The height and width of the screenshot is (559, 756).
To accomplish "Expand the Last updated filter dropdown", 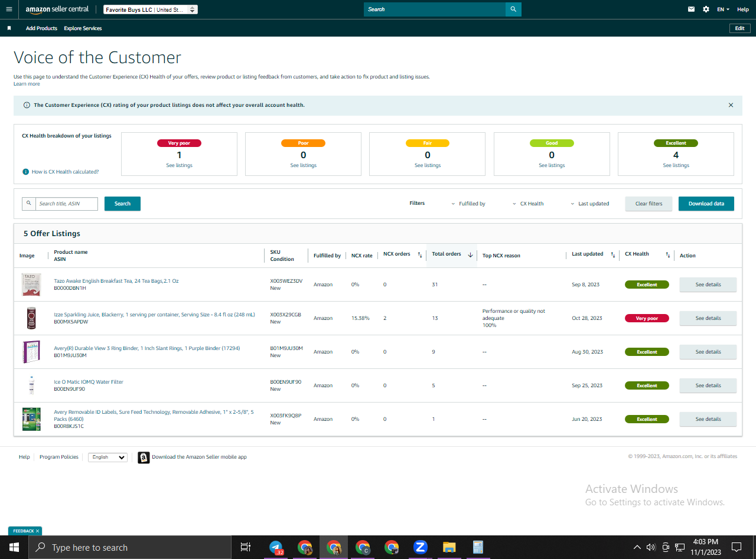I will click(589, 204).
